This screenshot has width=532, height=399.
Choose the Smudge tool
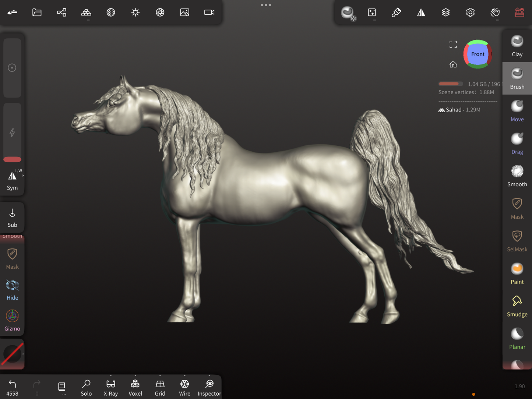click(x=517, y=306)
